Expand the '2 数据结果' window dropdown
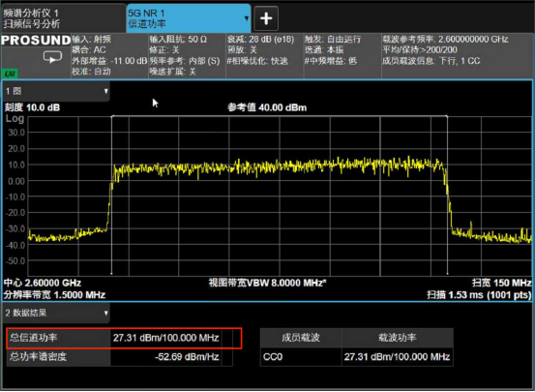Viewport: 535px width, 392px height. [x=105, y=313]
